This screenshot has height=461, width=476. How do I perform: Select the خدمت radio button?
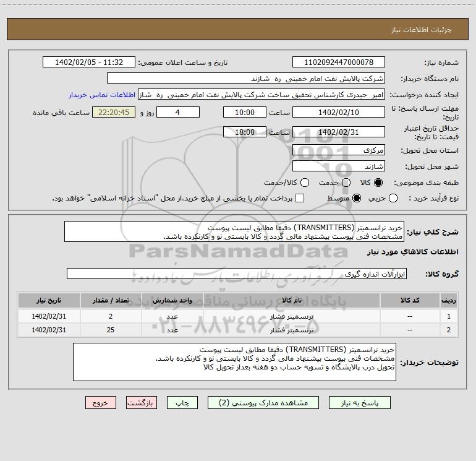346,183
